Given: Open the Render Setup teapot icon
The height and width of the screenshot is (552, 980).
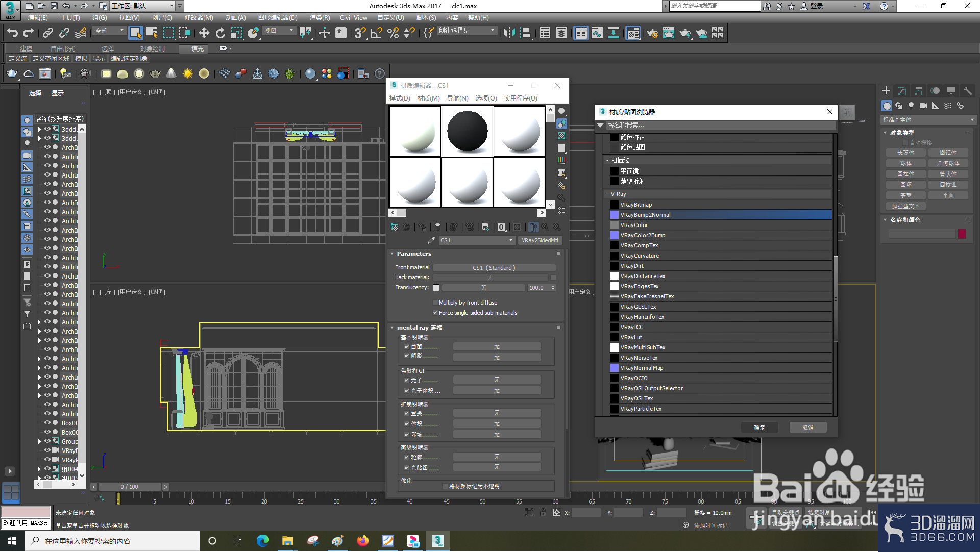Looking at the screenshot, I should click(652, 33).
